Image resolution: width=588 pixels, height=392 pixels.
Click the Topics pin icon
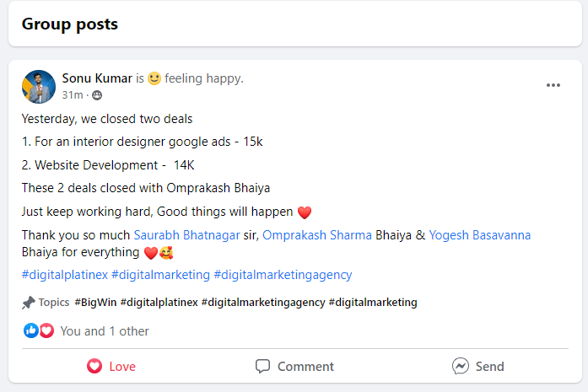(29, 302)
